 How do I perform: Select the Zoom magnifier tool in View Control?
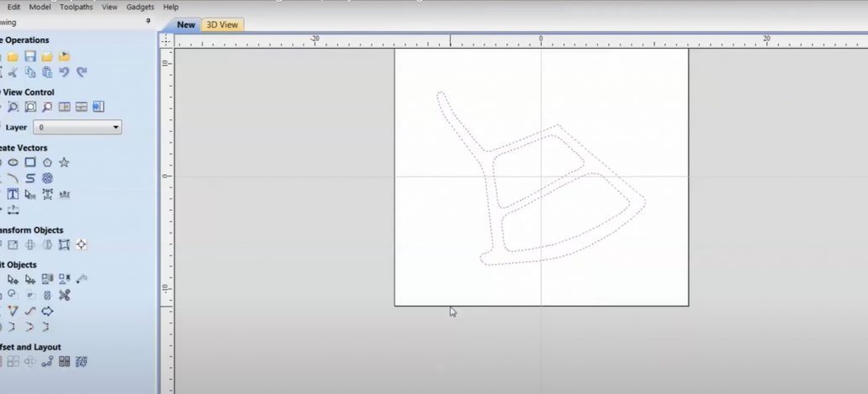[x=13, y=107]
